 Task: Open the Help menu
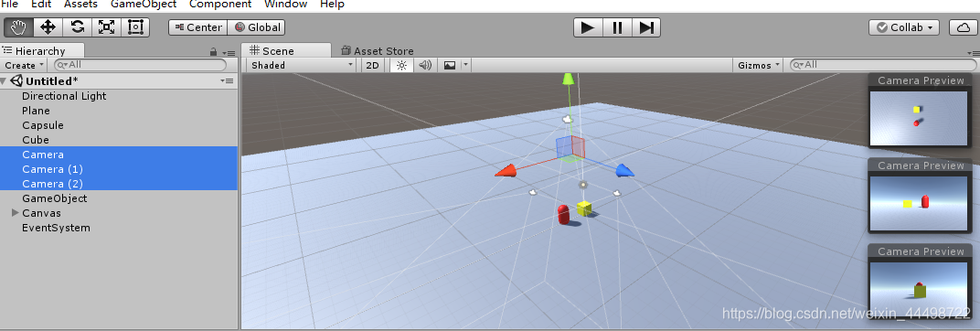click(x=332, y=5)
